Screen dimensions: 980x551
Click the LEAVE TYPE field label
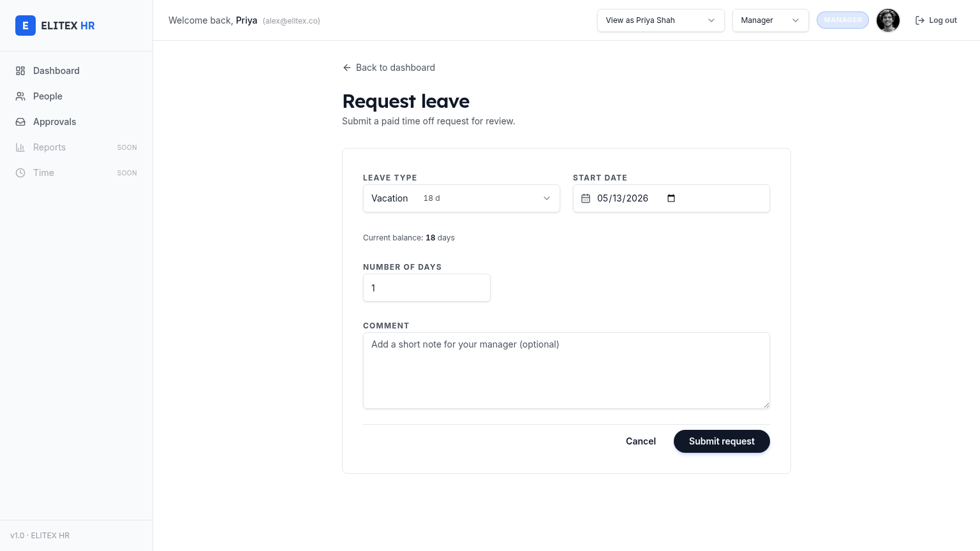[390, 178]
